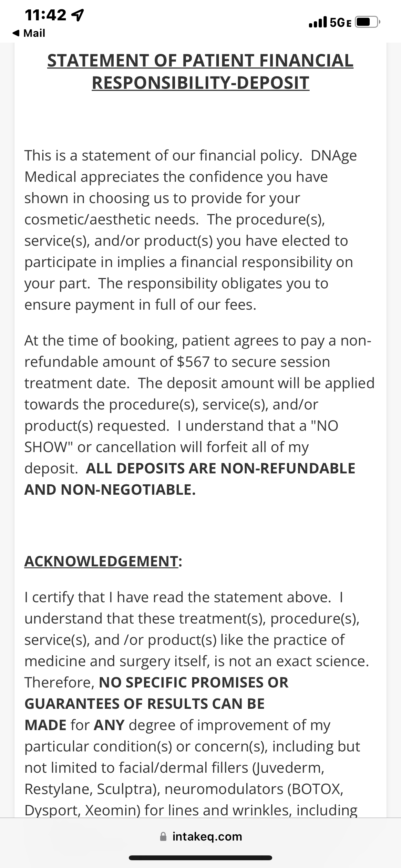Screen dimensions: 401x868
Task: Tap the AND NON-NEGOTIABLE bold line
Action: [x=110, y=490]
